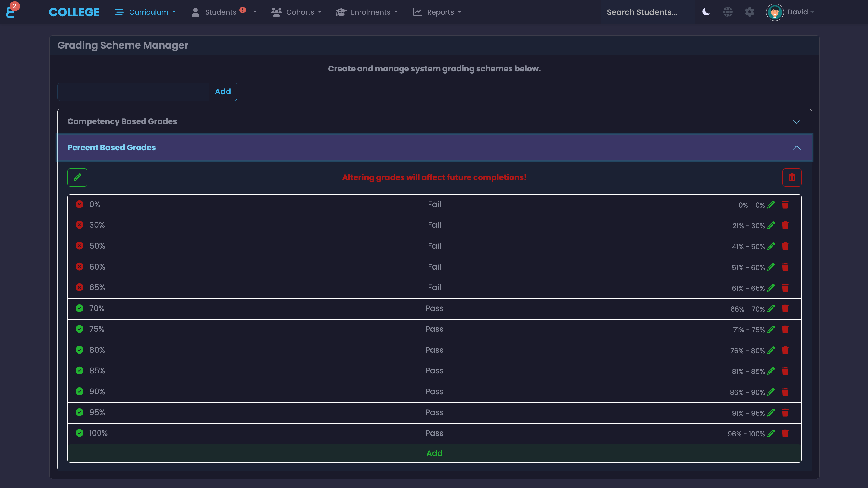Image resolution: width=868 pixels, height=488 pixels.
Task: Click the blue Add scheme button
Action: coord(223,92)
